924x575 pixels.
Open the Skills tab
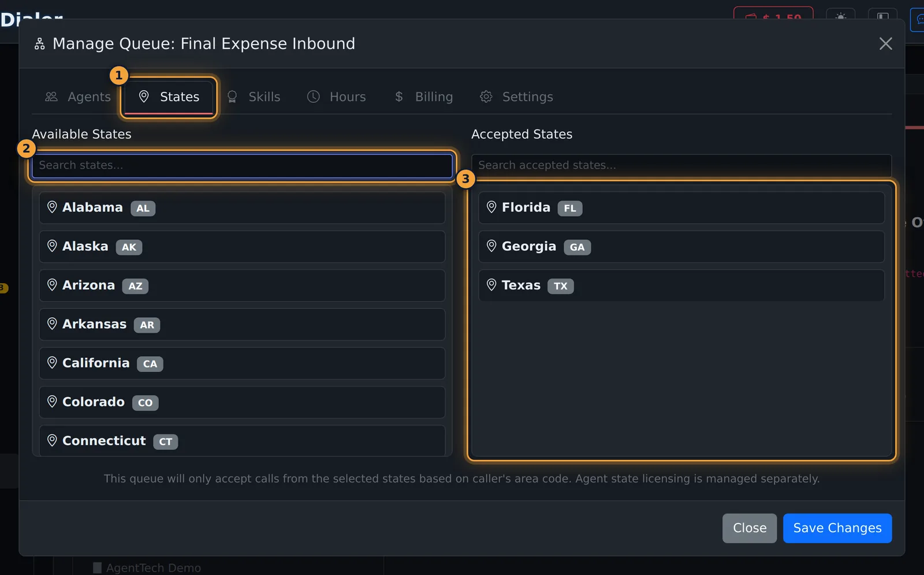coord(254,97)
